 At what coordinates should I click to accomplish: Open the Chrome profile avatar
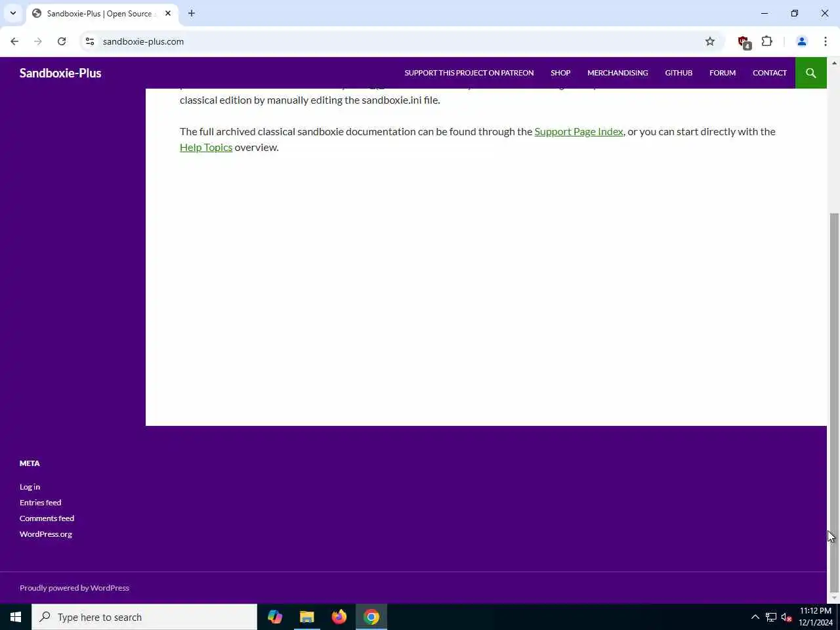[x=802, y=41]
